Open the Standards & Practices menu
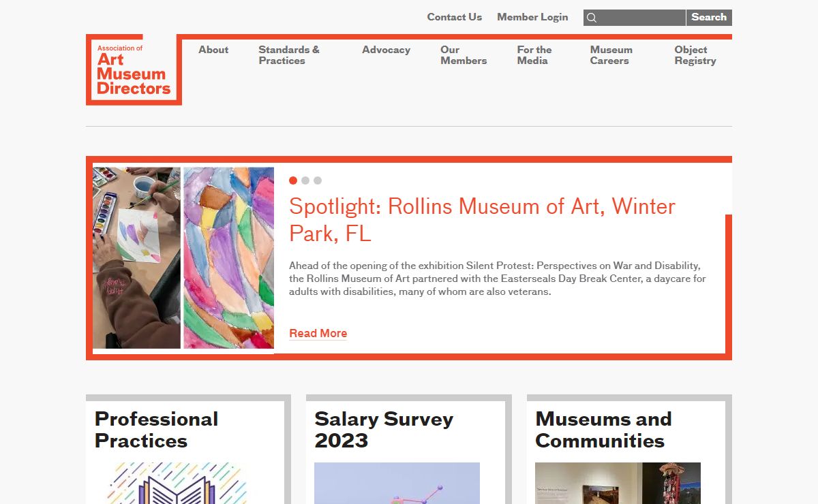The image size is (818, 504). pyautogui.click(x=289, y=55)
